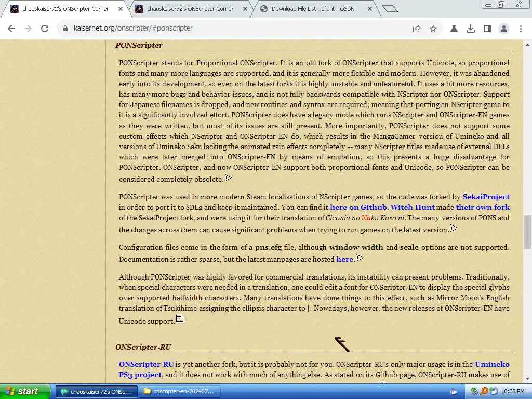This screenshot has width=532, height=399.
Task: Go forward one page
Action: pyautogui.click(x=28, y=29)
